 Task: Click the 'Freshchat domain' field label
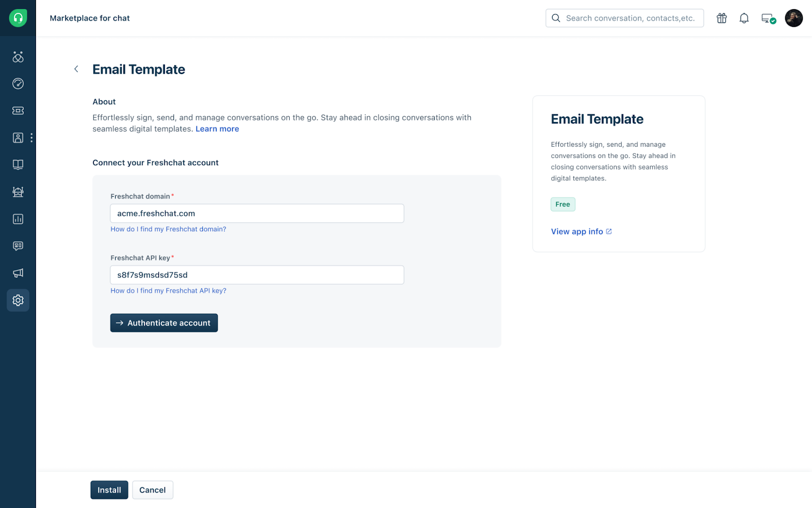pyautogui.click(x=140, y=196)
